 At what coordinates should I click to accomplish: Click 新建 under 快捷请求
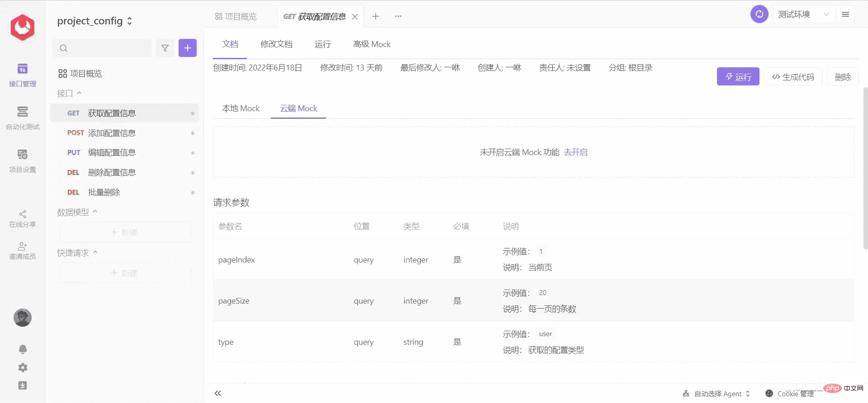point(125,273)
